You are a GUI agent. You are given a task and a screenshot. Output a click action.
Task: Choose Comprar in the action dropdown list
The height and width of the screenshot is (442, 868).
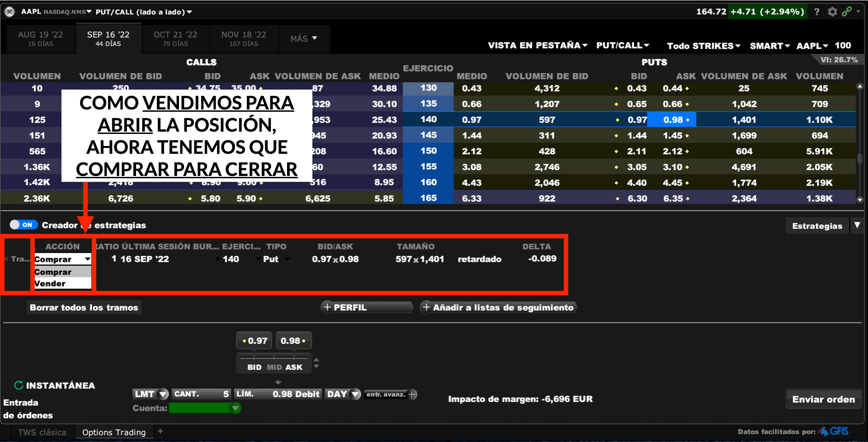click(63, 272)
